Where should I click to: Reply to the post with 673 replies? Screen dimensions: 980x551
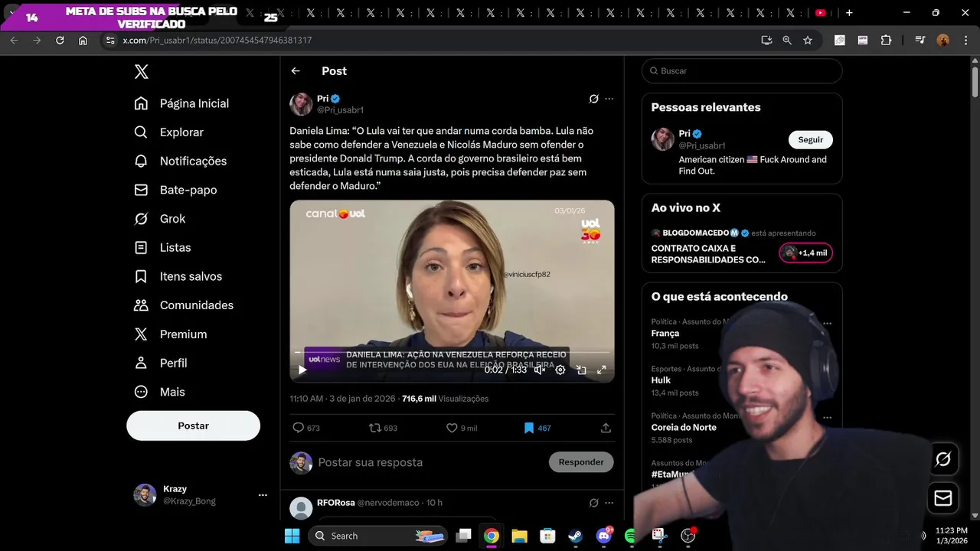306,428
